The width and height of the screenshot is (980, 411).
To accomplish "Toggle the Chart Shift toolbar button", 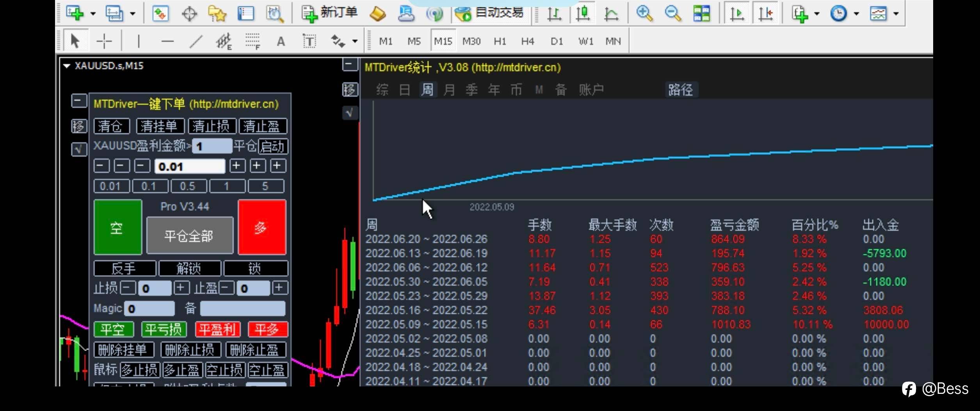I will [x=765, y=14].
